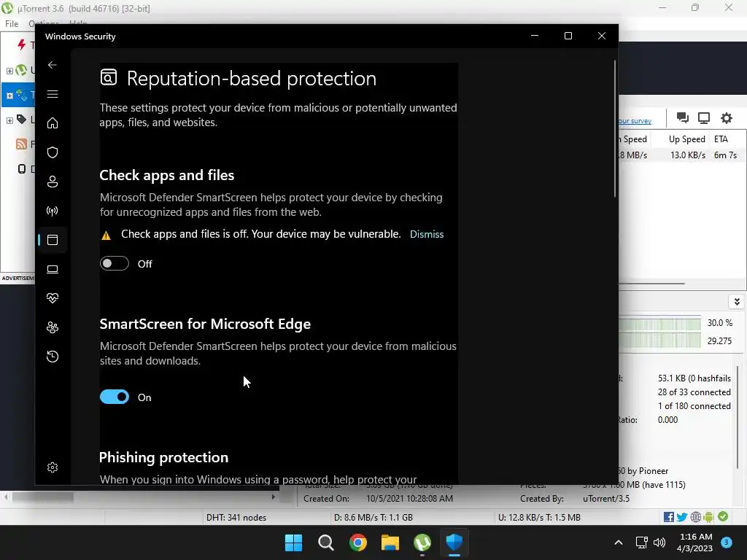747x560 pixels.
Task: Open App & browser control icon
Action: click(53, 240)
